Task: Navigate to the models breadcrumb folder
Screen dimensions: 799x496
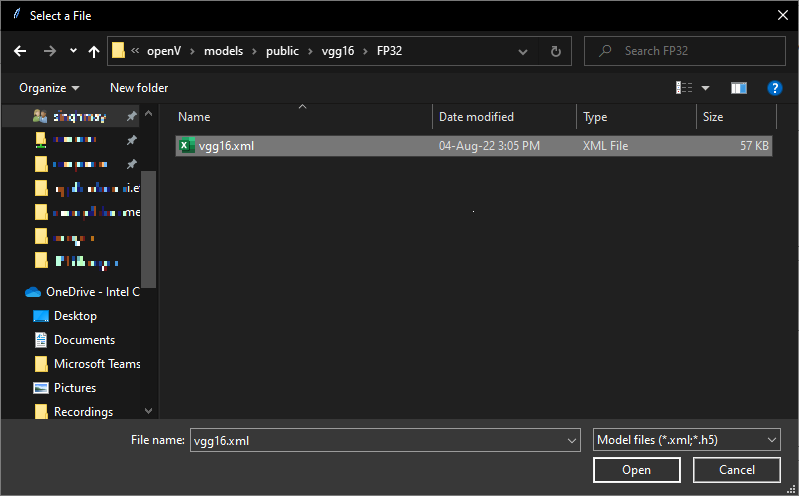Action: coord(223,51)
